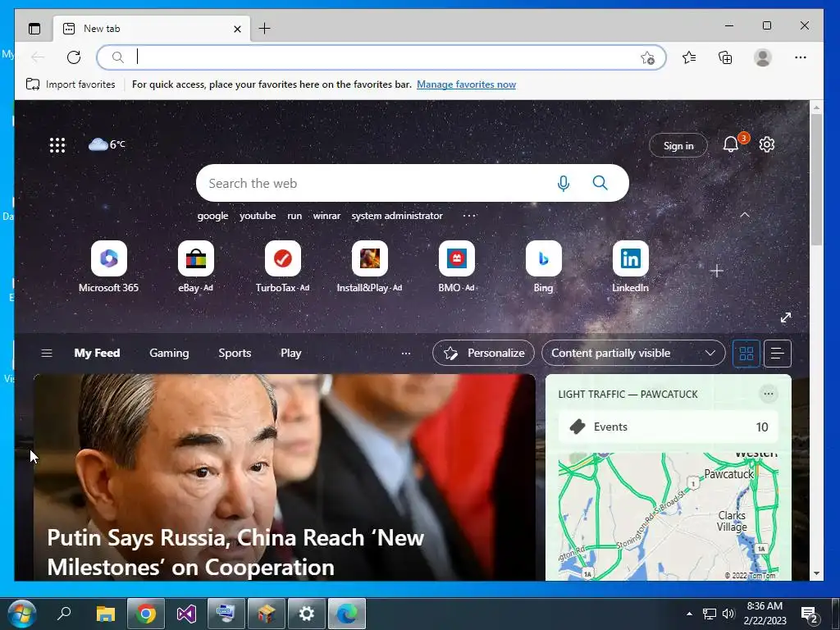840x630 pixels.
Task: Switch feed to list view layout
Action: (x=778, y=354)
